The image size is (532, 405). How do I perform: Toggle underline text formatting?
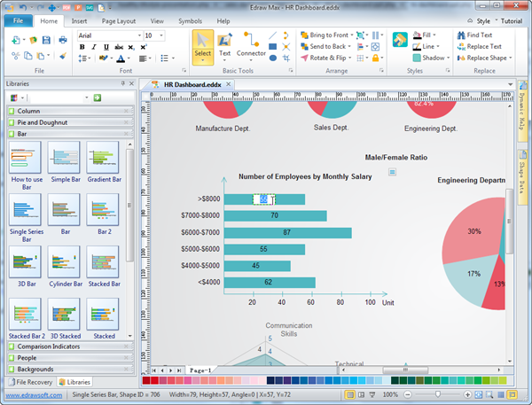point(105,47)
